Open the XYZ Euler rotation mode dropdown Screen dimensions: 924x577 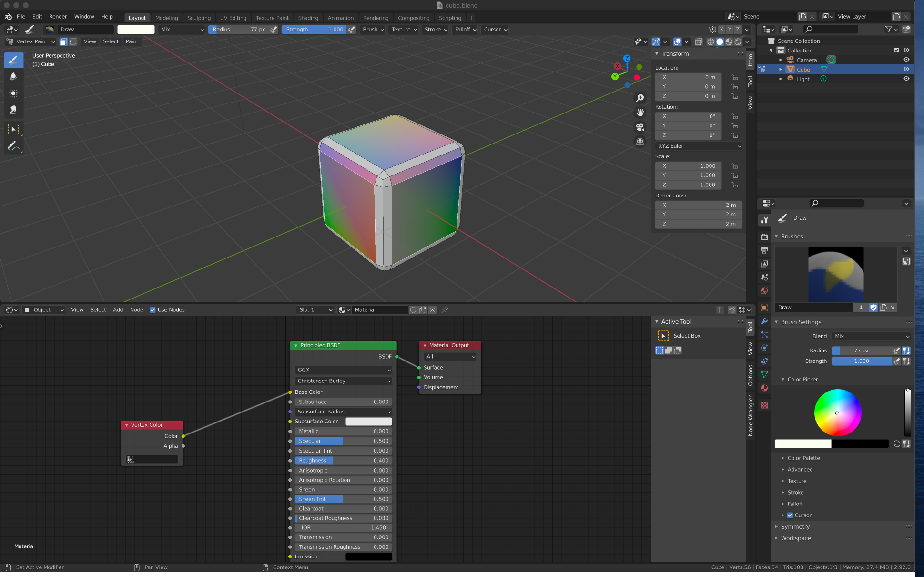[x=699, y=146]
